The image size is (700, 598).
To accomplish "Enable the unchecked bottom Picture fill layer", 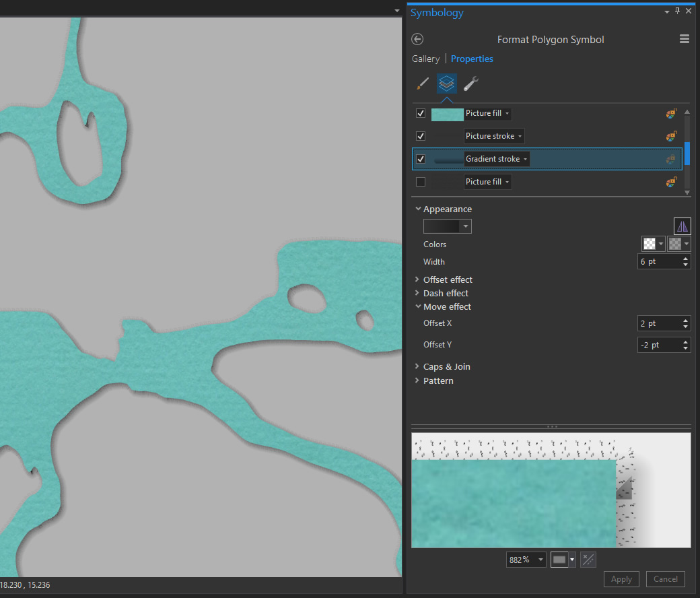I will point(421,182).
